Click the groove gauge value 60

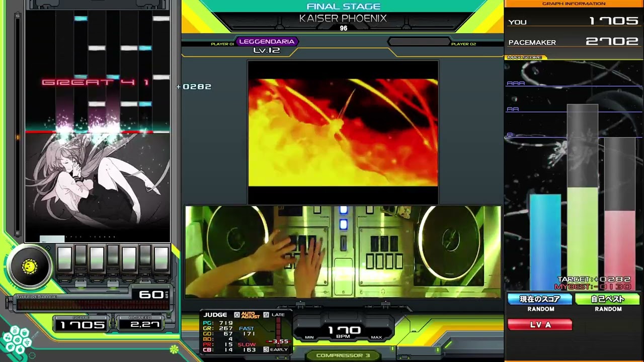click(x=151, y=295)
